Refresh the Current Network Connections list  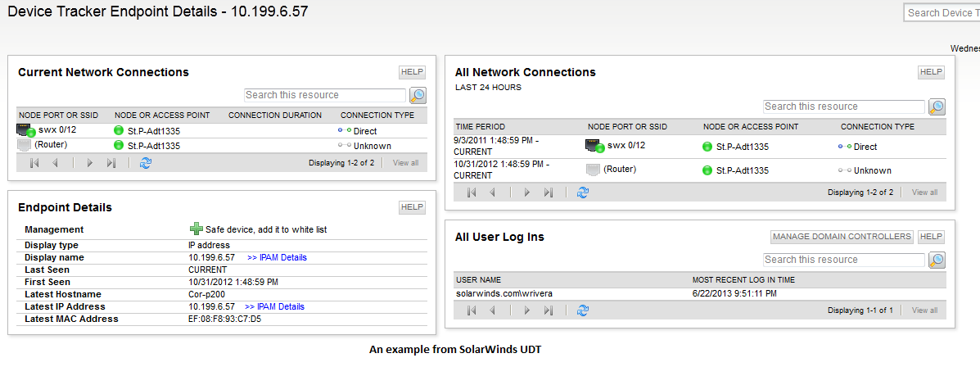[x=146, y=163]
